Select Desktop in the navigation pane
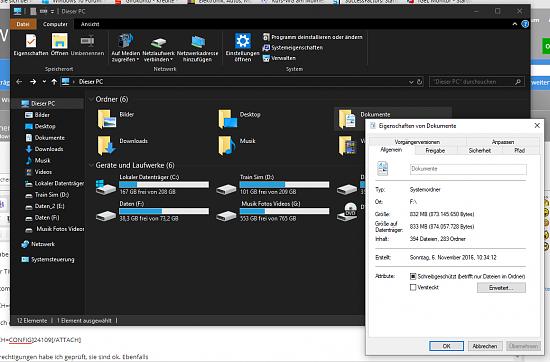550x362 pixels. click(45, 126)
